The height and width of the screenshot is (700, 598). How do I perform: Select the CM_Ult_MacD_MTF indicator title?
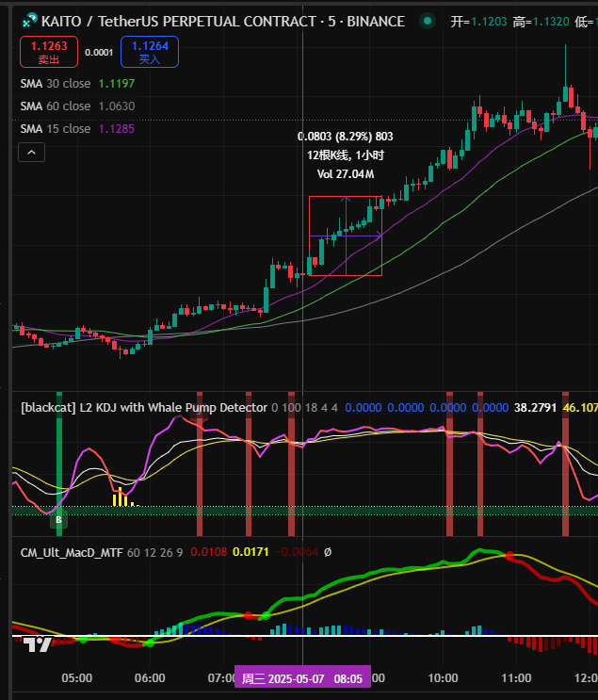point(72,553)
